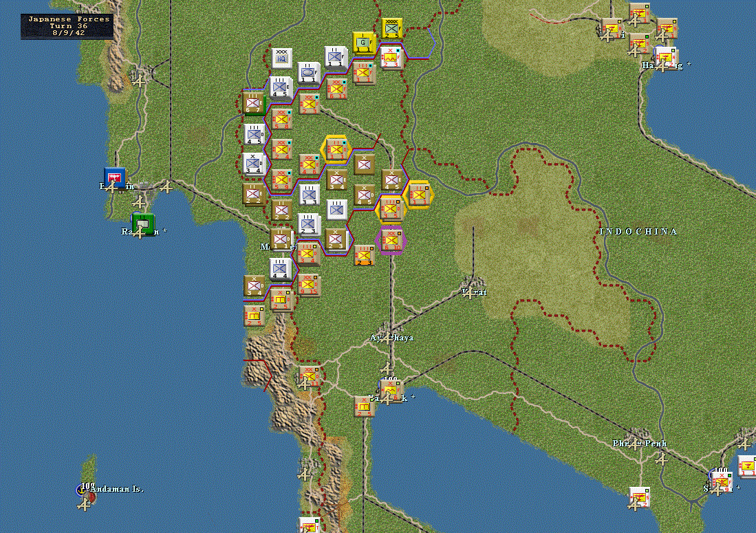Select the blue naval counter west of Rangoon
Image resolution: width=756 pixels, height=533 pixels.
(x=115, y=178)
